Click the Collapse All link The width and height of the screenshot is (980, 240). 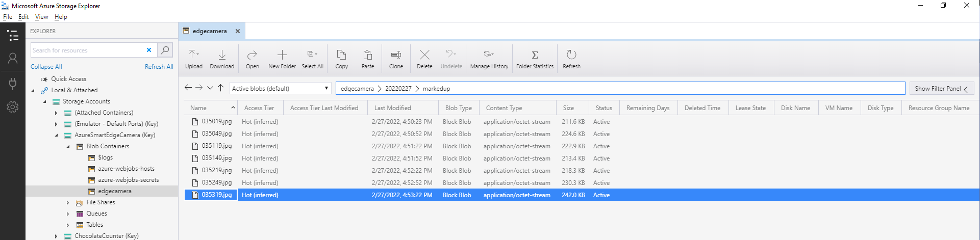pyautogui.click(x=46, y=67)
